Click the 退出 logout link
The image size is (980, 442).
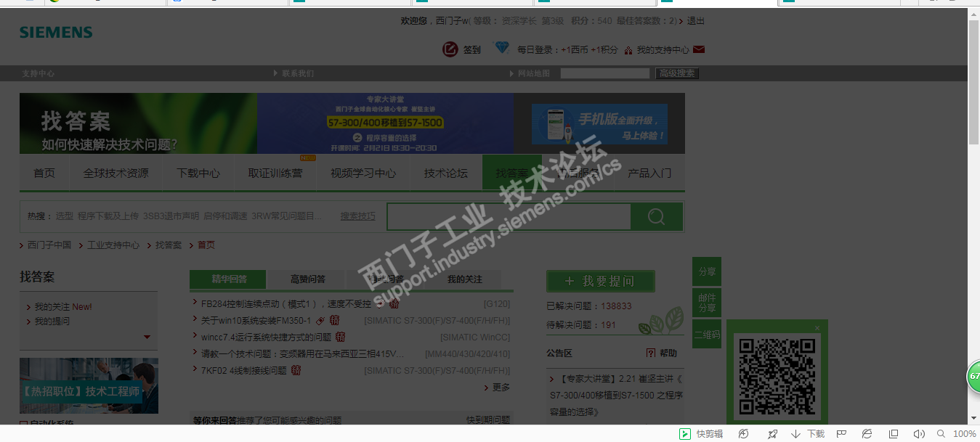696,21
